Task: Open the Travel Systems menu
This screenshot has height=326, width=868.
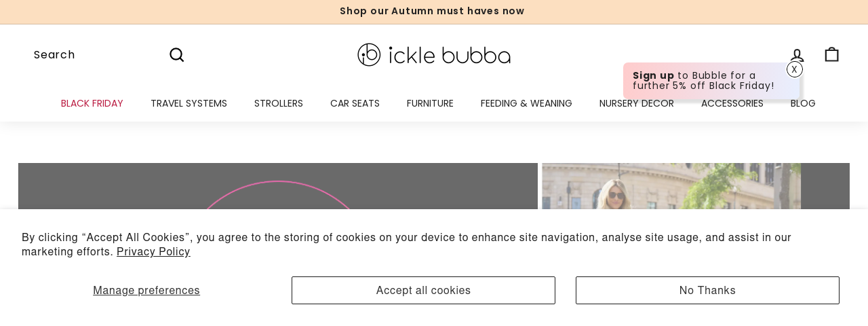Action: click(189, 103)
